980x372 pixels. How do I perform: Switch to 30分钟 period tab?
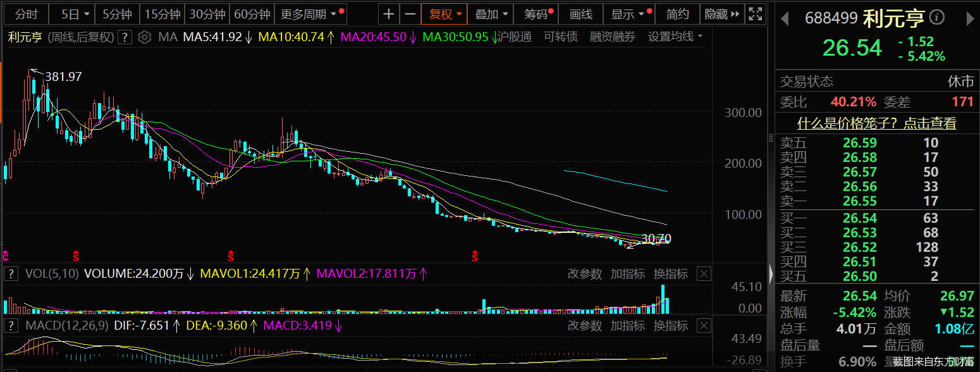[x=207, y=14]
